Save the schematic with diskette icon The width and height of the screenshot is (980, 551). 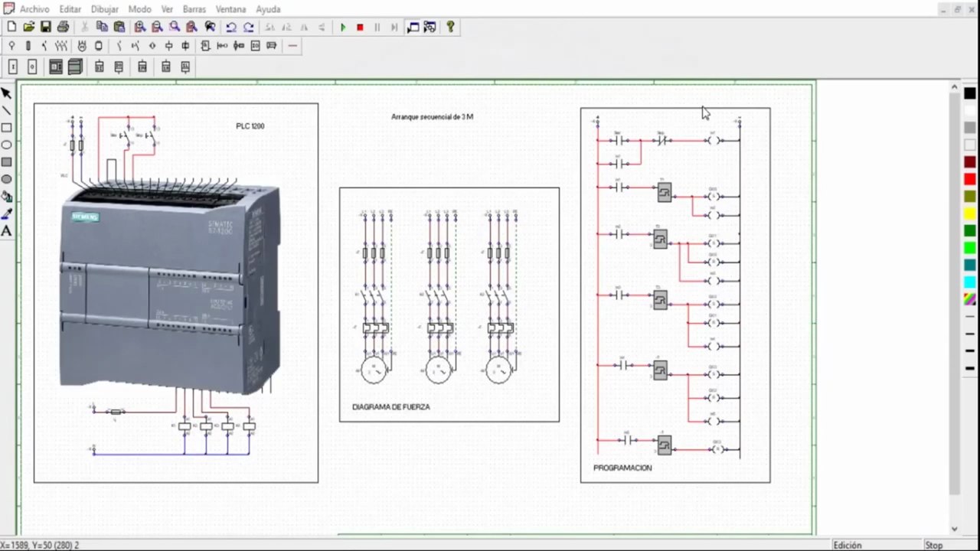46,27
